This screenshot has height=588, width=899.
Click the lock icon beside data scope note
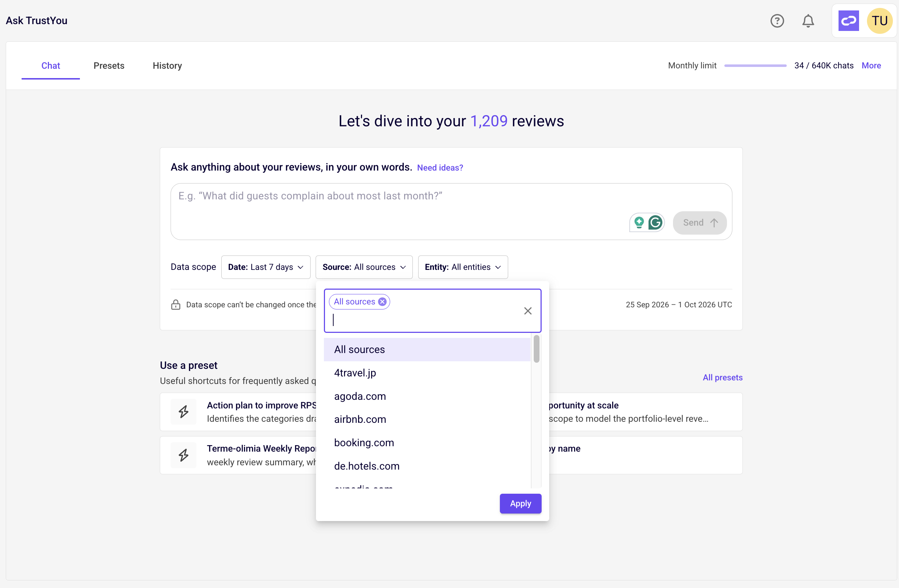pyautogui.click(x=176, y=305)
